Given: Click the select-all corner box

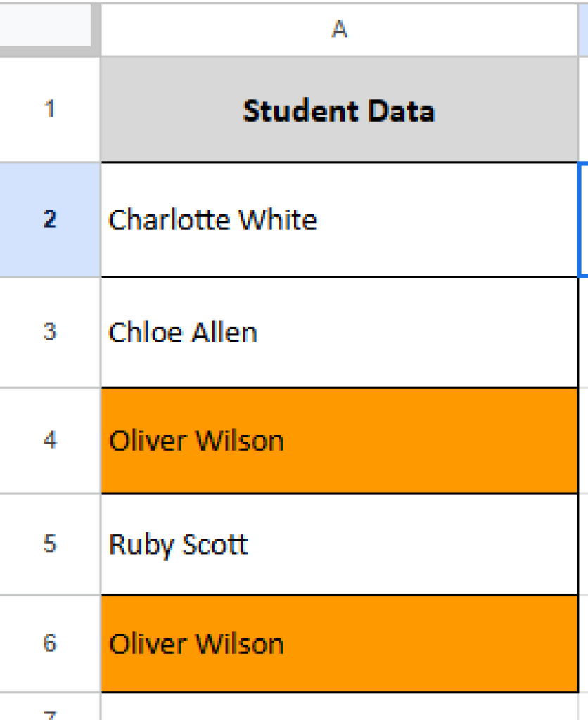Looking at the screenshot, I should (45, 27).
